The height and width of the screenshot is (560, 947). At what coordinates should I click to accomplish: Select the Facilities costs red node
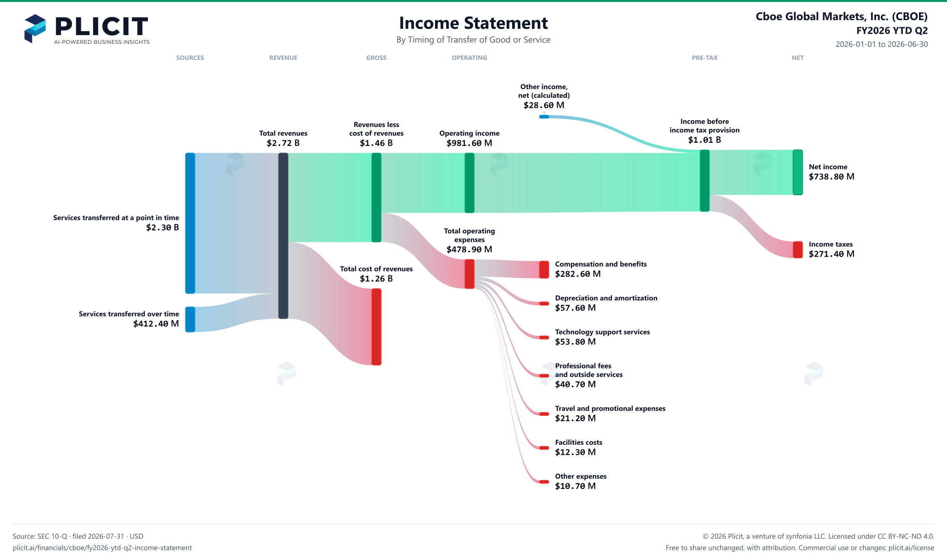(x=544, y=448)
